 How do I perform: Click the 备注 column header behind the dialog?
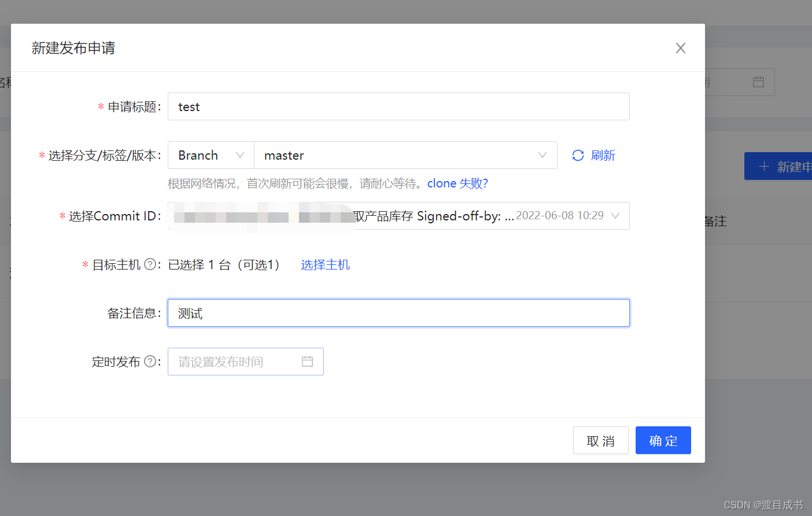(715, 221)
